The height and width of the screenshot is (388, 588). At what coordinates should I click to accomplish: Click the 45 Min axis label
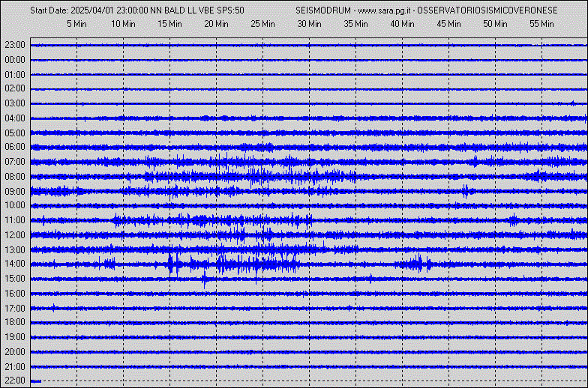pyautogui.click(x=448, y=24)
